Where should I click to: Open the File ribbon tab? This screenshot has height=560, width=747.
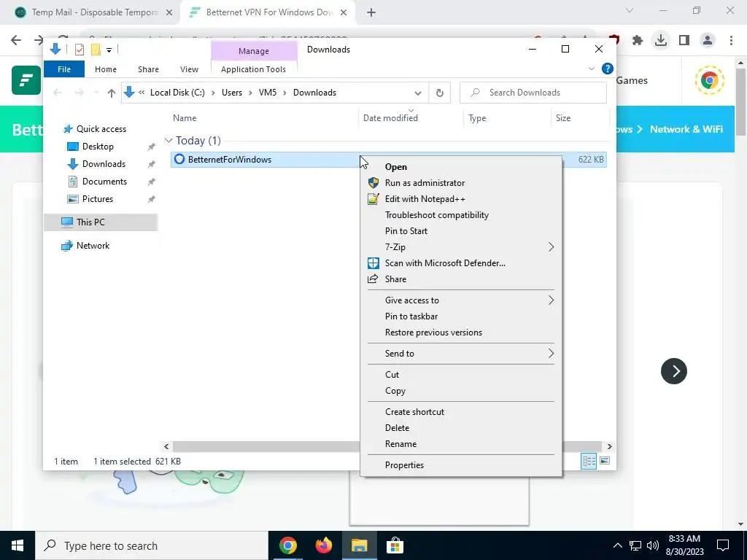pyautogui.click(x=64, y=69)
